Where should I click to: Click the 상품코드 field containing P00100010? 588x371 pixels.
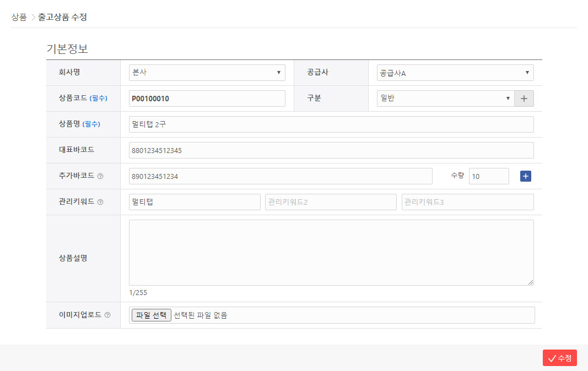[207, 98]
